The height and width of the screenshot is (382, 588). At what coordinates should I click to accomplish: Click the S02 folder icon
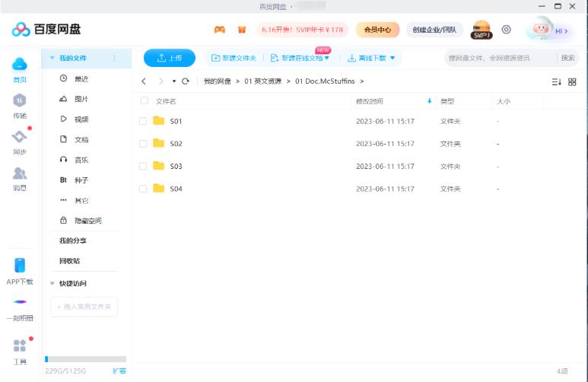click(159, 143)
